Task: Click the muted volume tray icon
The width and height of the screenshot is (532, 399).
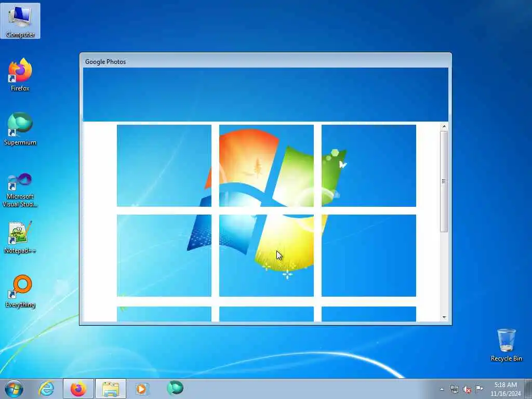Action: click(467, 389)
